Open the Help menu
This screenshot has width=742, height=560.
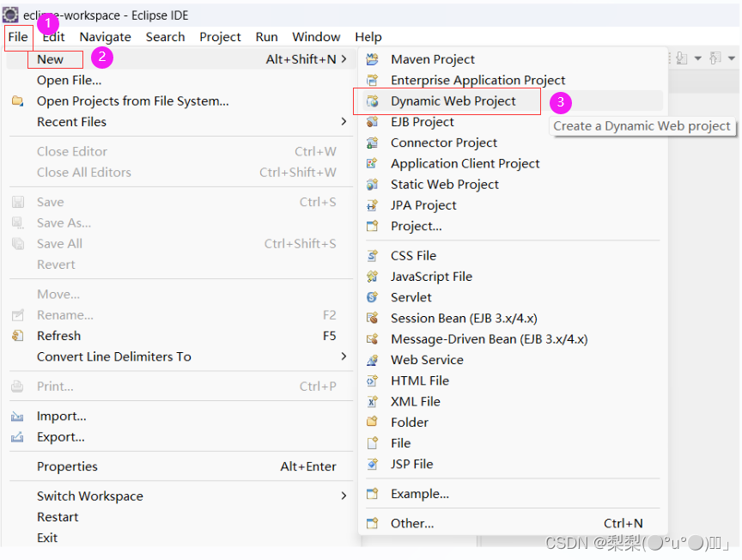pos(368,37)
